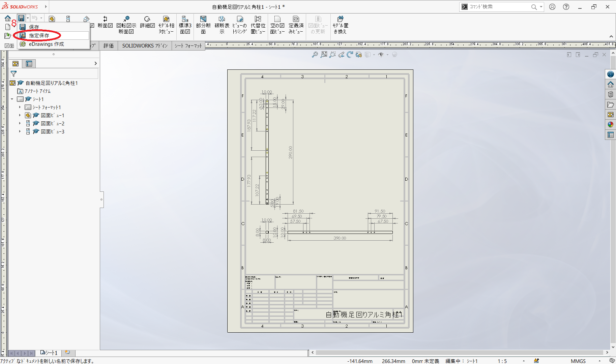Screen dimensions: 616x364
Task: Click the user login icon in title bar
Action: pos(552,7)
